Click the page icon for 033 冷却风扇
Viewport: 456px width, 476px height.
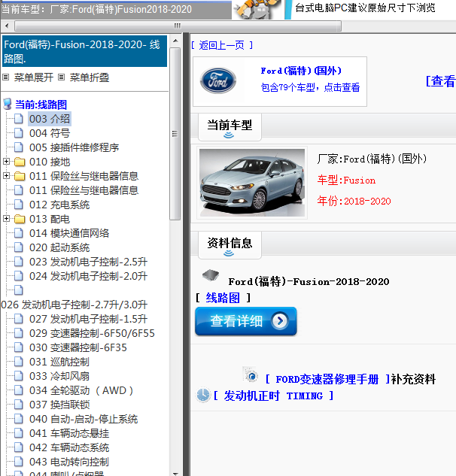pos(19,376)
